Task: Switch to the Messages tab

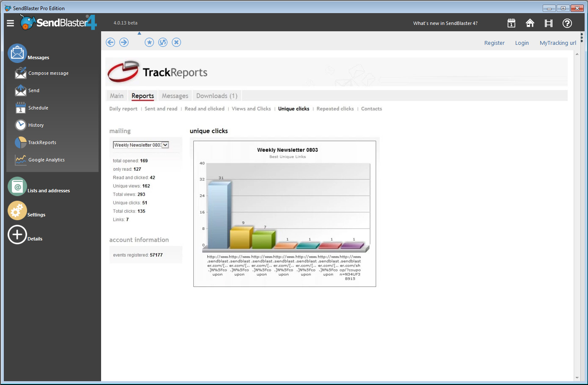Action: click(x=175, y=96)
